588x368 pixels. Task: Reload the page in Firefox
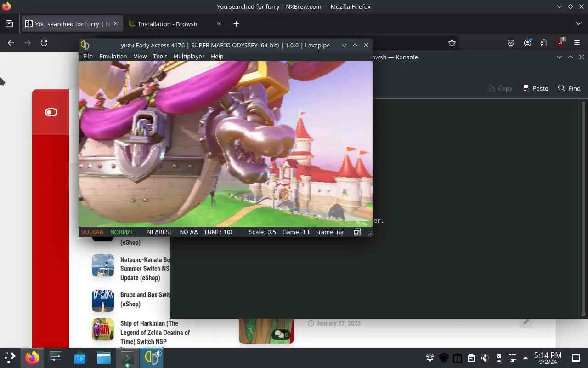click(44, 43)
